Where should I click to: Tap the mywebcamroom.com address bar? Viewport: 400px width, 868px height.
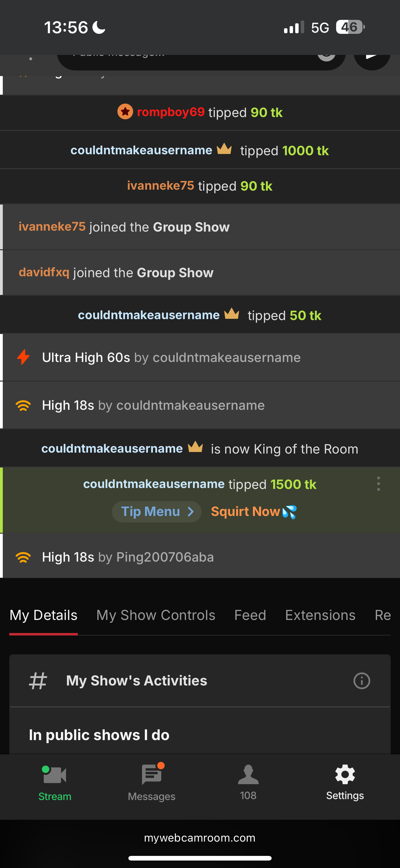point(200,838)
